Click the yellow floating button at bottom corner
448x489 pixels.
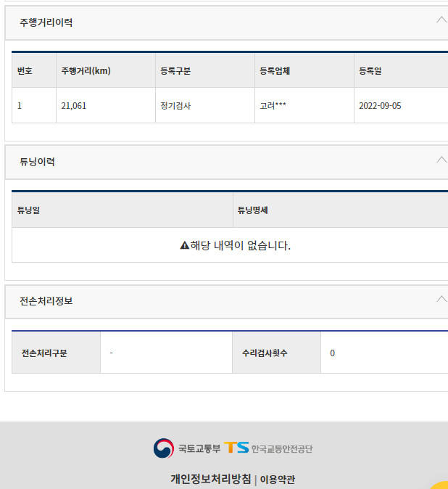(x=441, y=485)
